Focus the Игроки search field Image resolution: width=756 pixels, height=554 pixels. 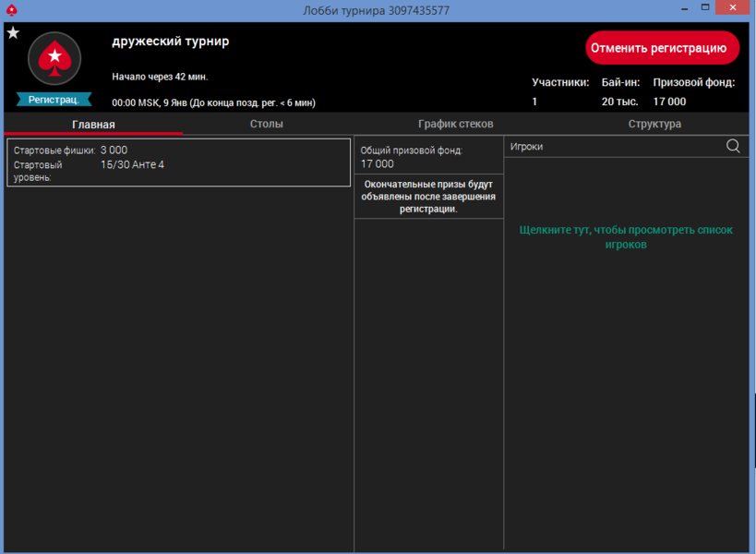614,146
